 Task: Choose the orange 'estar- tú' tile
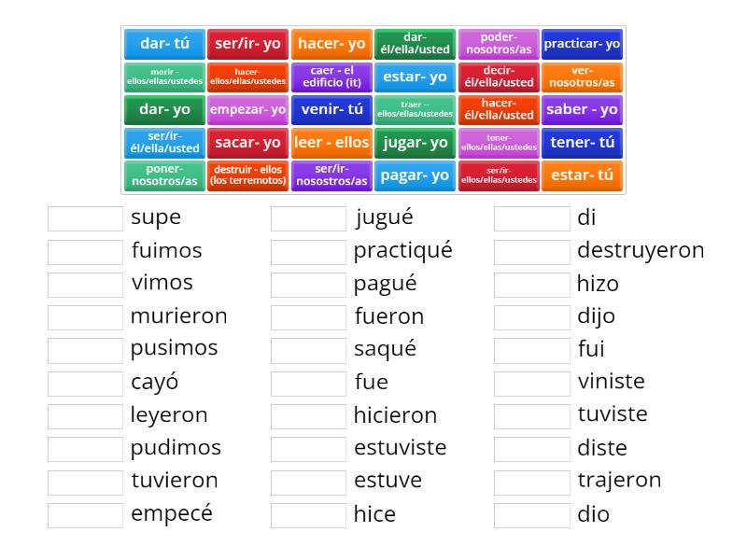coord(582,175)
